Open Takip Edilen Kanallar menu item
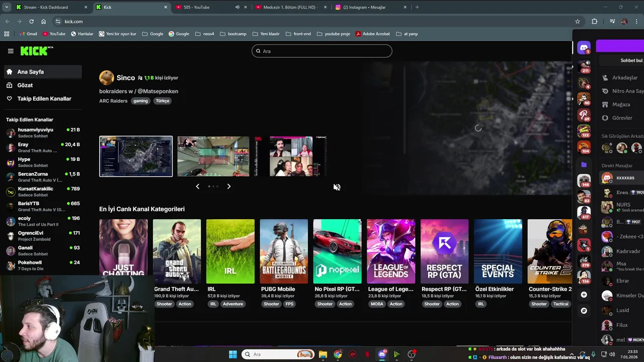Viewport: 644px width, 362px height. (x=43, y=99)
